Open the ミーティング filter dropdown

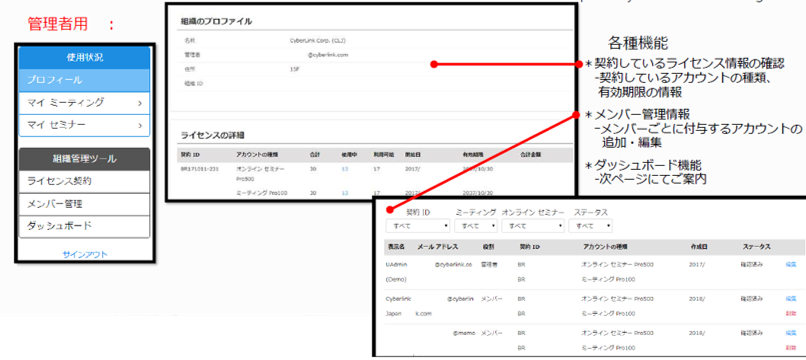477,226
